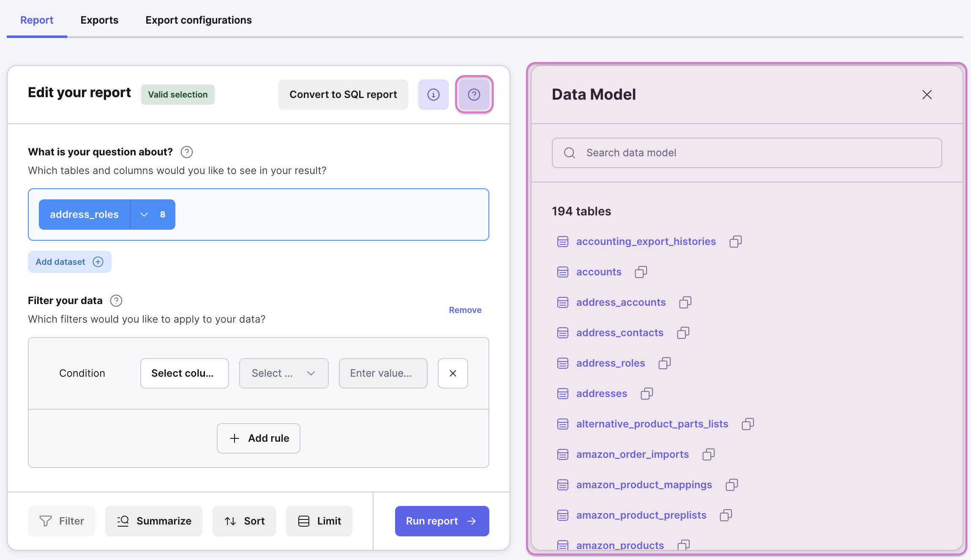The image size is (971, 560).
Task: Click copy icon next to amazon_order_imports
Action: [708, 454]
